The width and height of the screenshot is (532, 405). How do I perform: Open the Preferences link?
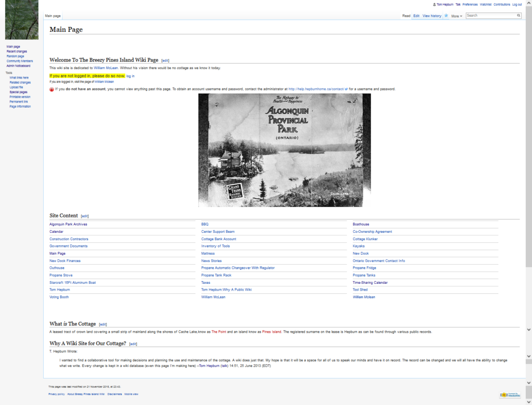(x=470, y=4)
